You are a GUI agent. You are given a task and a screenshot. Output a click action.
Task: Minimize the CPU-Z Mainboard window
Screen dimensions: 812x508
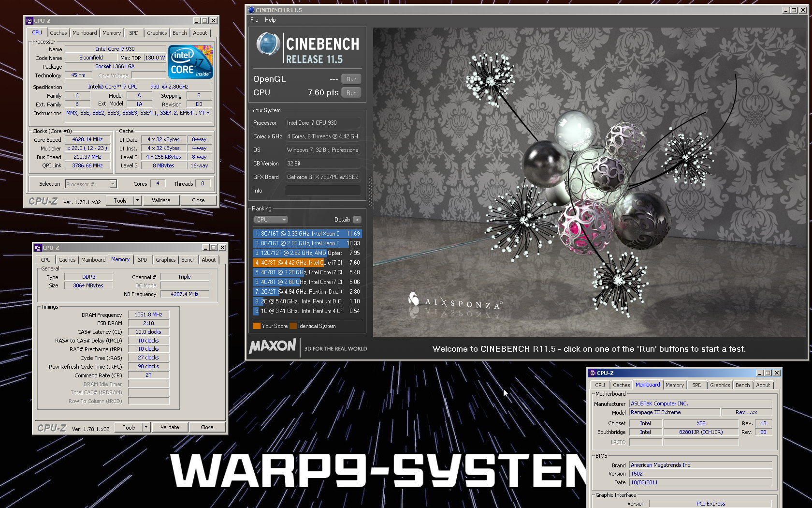(x=760, y=373)
